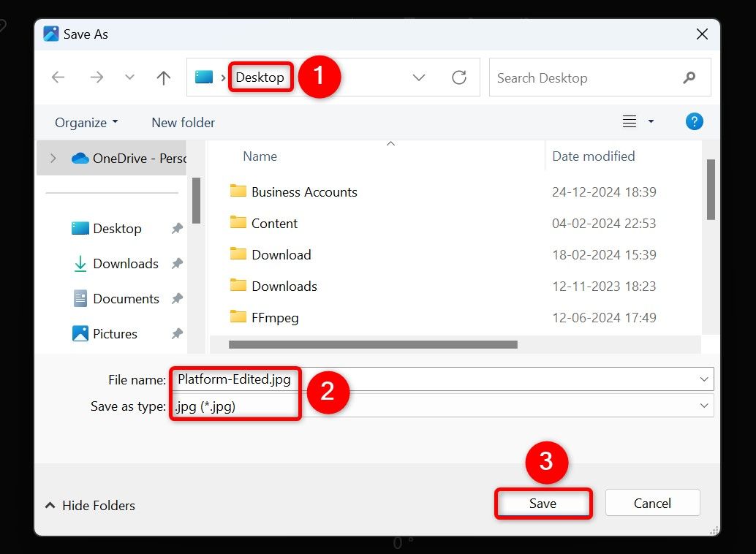The width and height of the screenshot is (756, 554).
Task: Click the Save button
Action: click(x=543, y=503)
